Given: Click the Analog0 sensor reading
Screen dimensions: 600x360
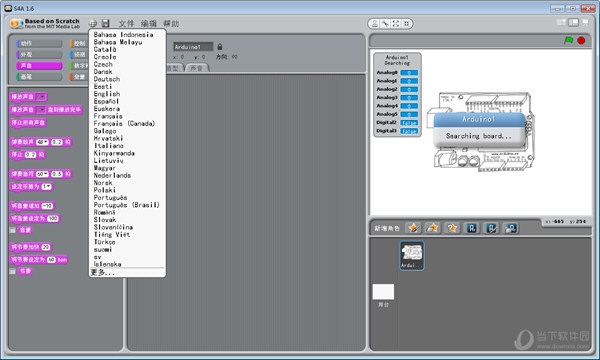Looking at the screenshot, I should 409,73.
